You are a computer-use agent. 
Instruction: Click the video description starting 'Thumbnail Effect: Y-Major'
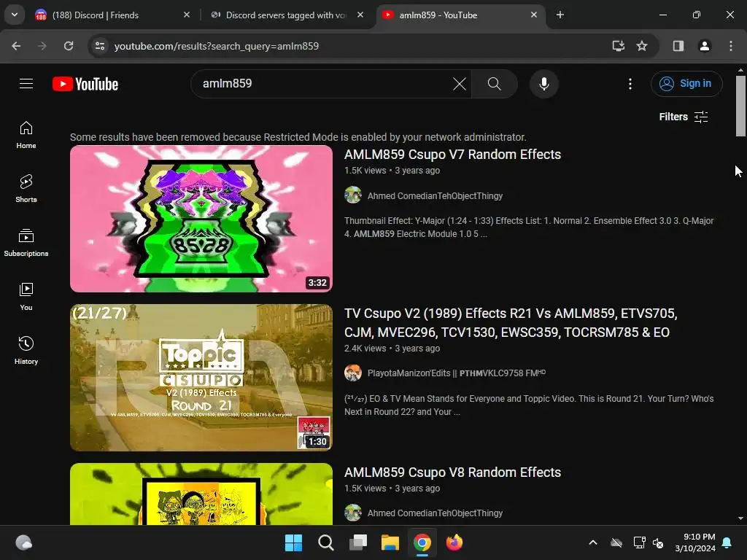529,227
